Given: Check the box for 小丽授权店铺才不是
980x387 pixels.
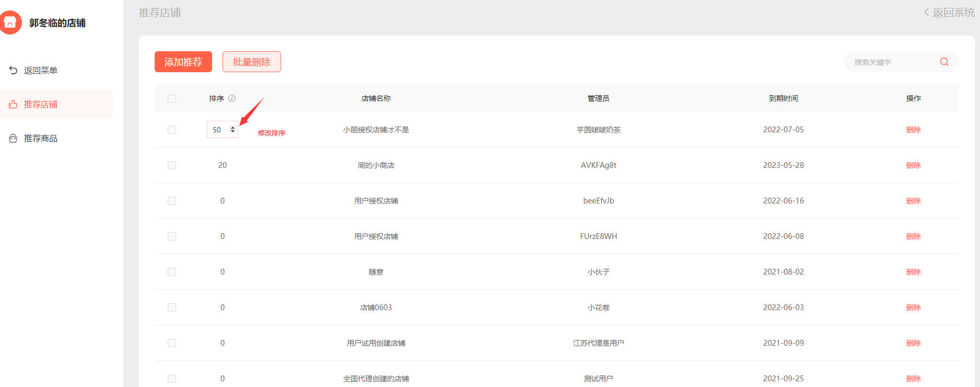Looking at the screenshot, I should coord(172,130).
